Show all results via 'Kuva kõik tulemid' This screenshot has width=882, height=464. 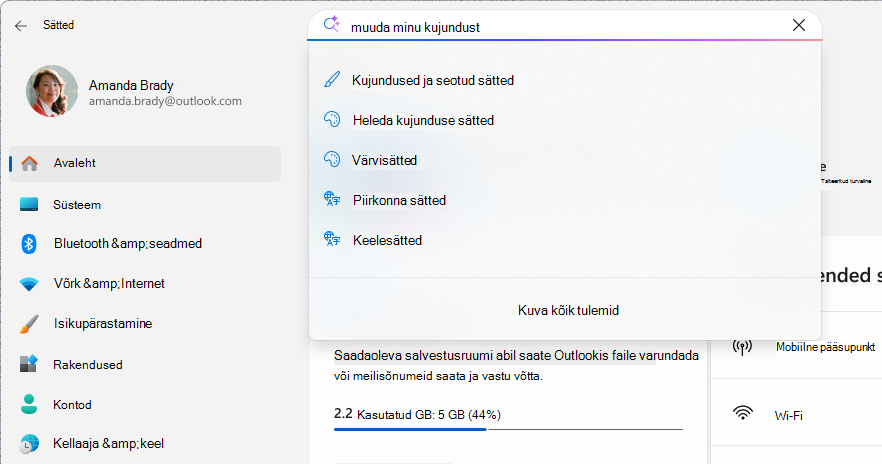coord(568,310)
